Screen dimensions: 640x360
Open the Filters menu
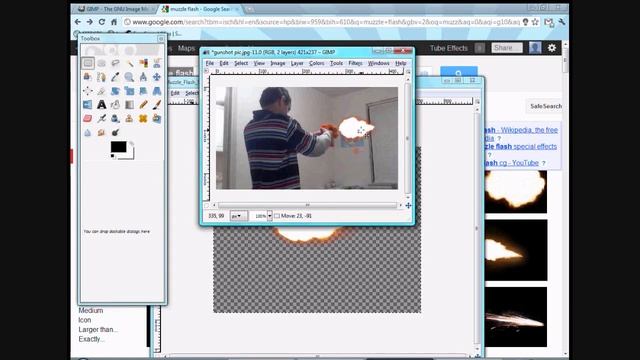tap(355, 63)
